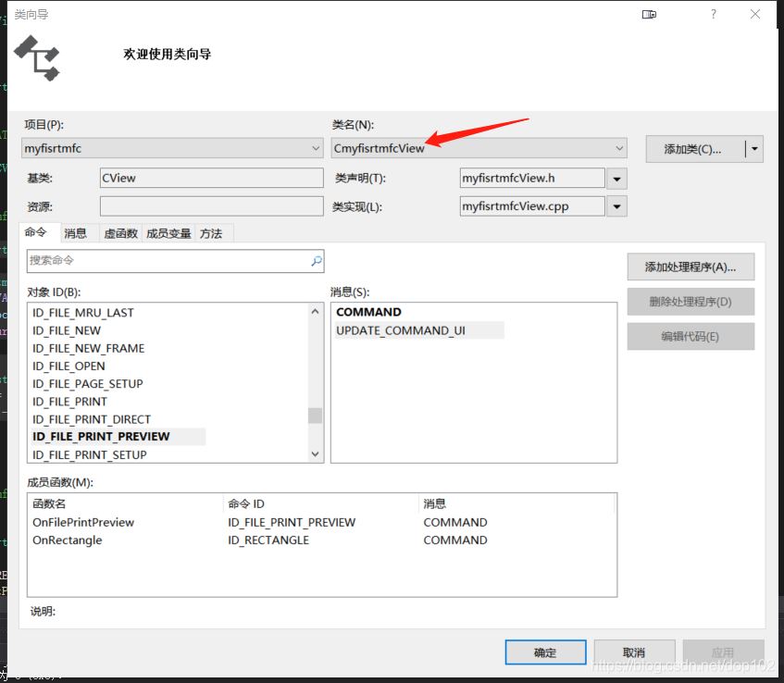Select ID_FILE_PAGE_SETUP in object ID list
The image size is (784, 683).
pos(88,384)
